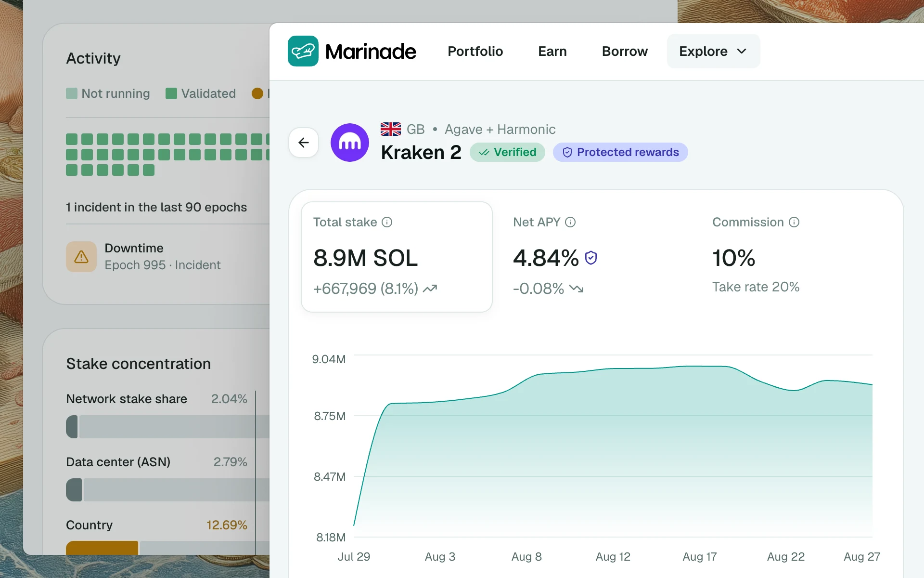
Task: Click the 'Aug 27' chart axis label
Action: 862,557
